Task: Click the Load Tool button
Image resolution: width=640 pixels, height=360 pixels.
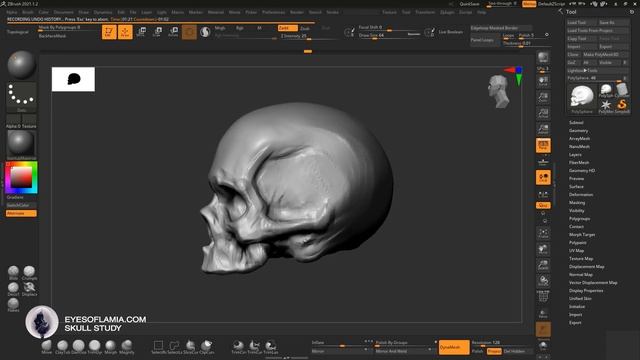Action: coord(582,22)
